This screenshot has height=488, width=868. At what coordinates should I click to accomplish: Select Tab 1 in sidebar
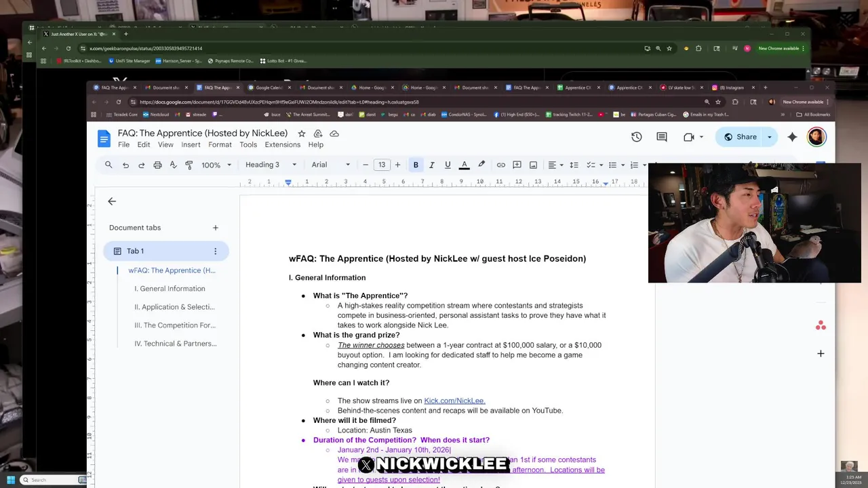[x=166, y=251]
